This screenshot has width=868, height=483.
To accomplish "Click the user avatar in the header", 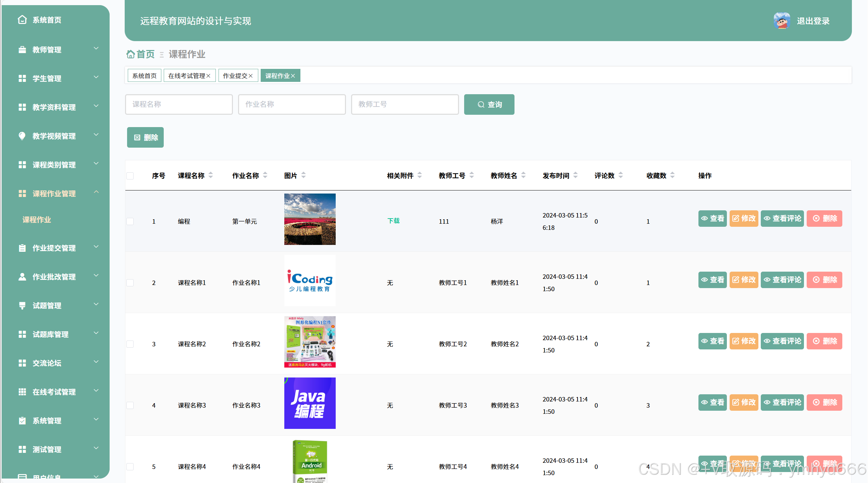I will [782, 21].
